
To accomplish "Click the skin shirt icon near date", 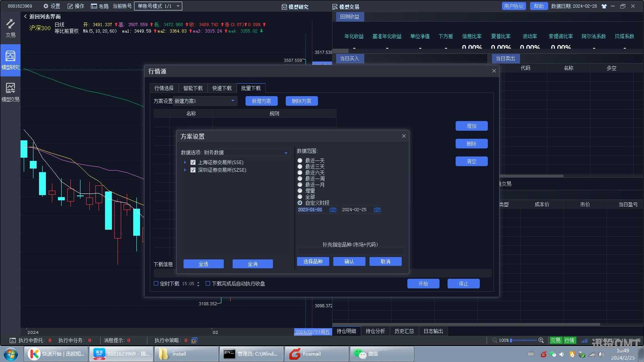I will (604, 6).
